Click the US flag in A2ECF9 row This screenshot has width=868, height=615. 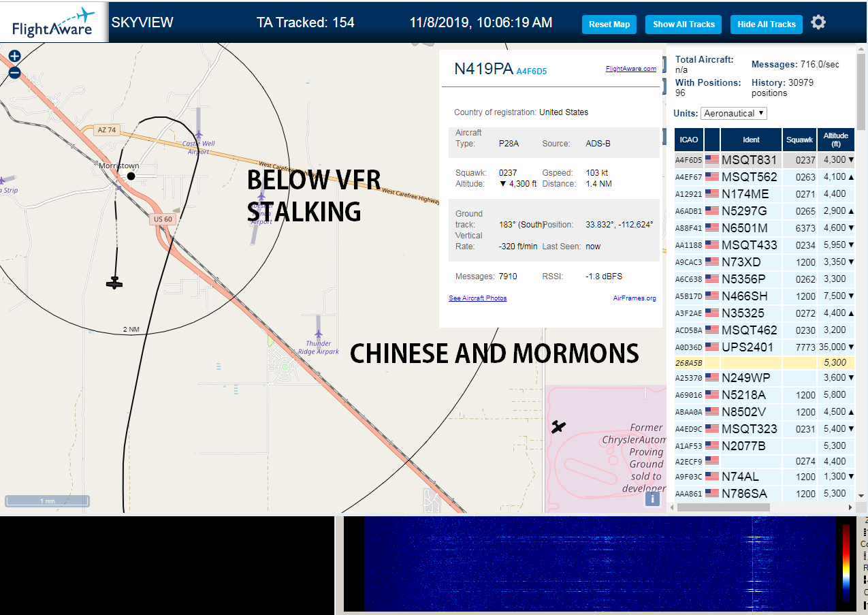click(x=712, y=461)
